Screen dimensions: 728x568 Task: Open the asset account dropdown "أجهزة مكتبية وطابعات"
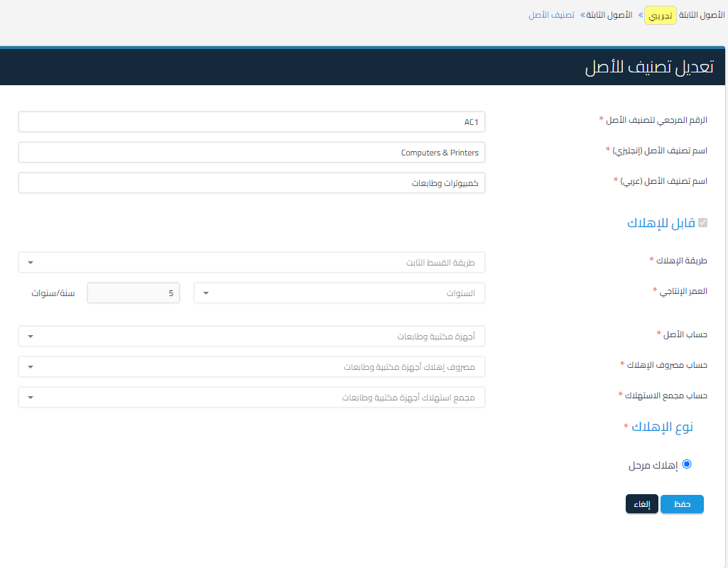[x=251, y=336]
